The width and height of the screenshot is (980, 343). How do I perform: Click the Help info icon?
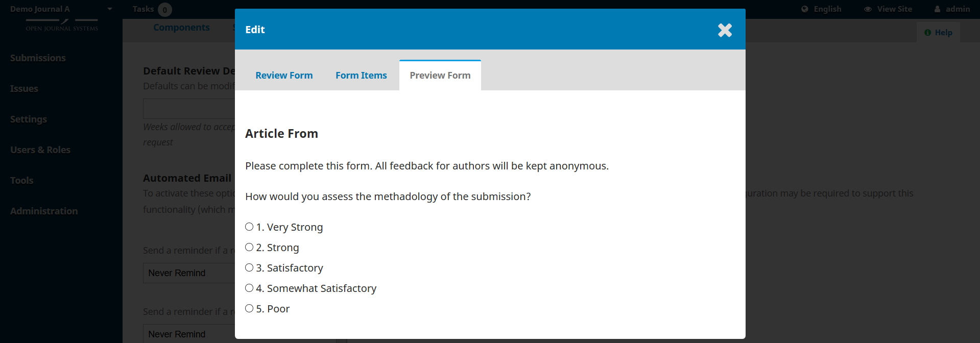pyautogui.click(x=928, y=32)
